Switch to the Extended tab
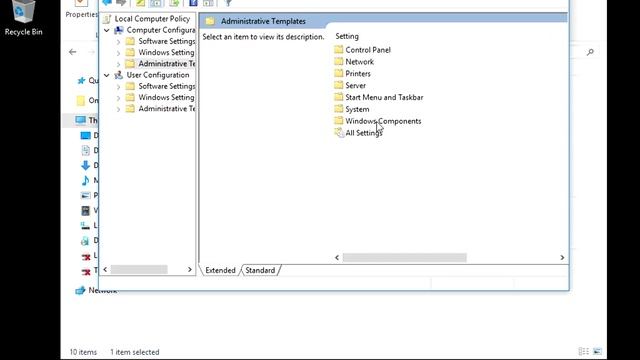This screenshot has height=360, width=640. pyautogui.click(x=220, y=270)
